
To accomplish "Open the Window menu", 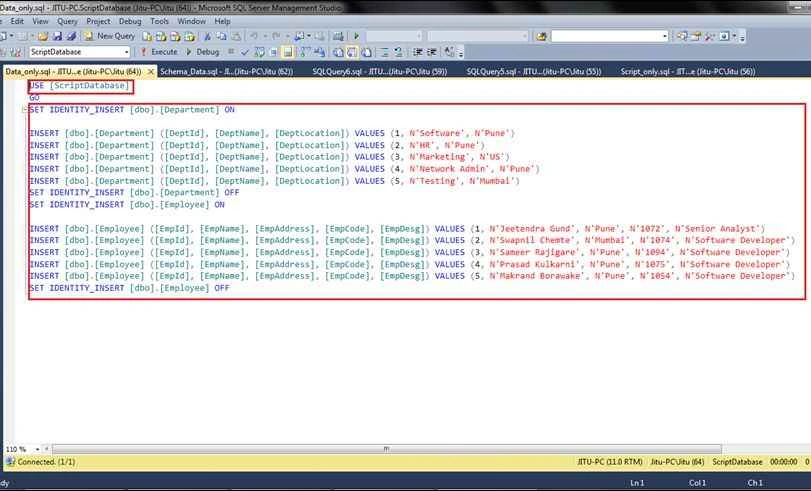I will [191, 21].
